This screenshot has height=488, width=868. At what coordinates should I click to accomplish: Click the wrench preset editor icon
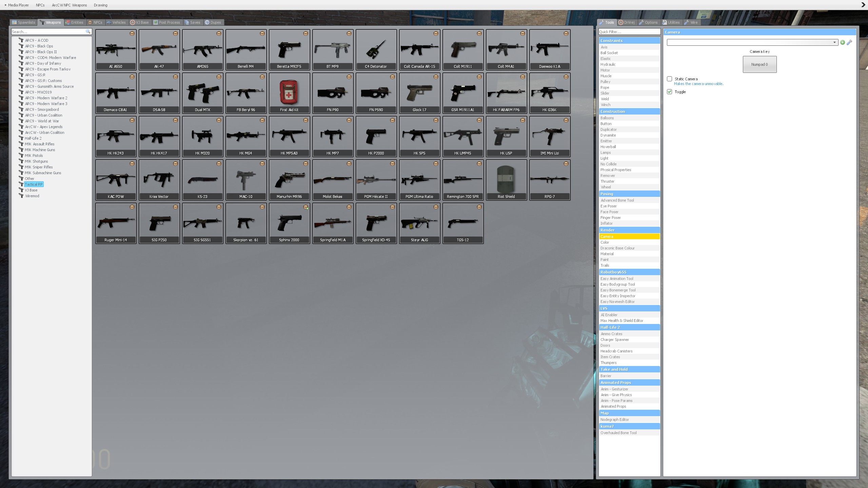click(x=849, y=42)
